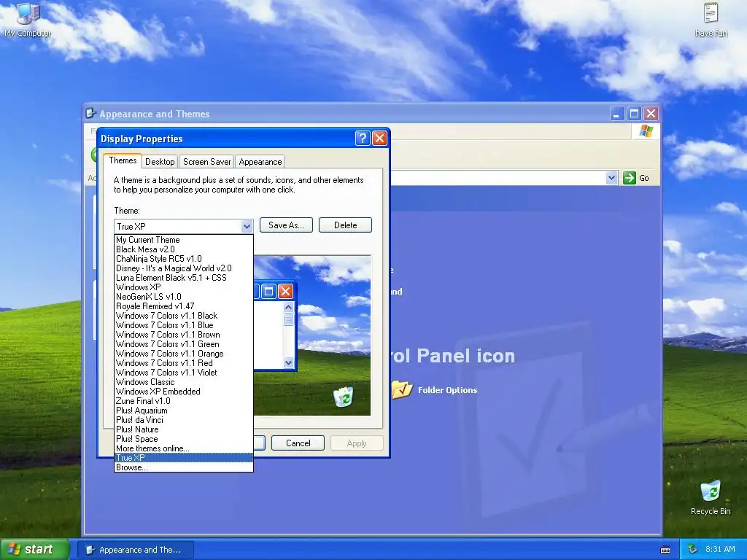Open the Recycle Bin desktop icon
747x560 pixels.
tap(711, 497)
